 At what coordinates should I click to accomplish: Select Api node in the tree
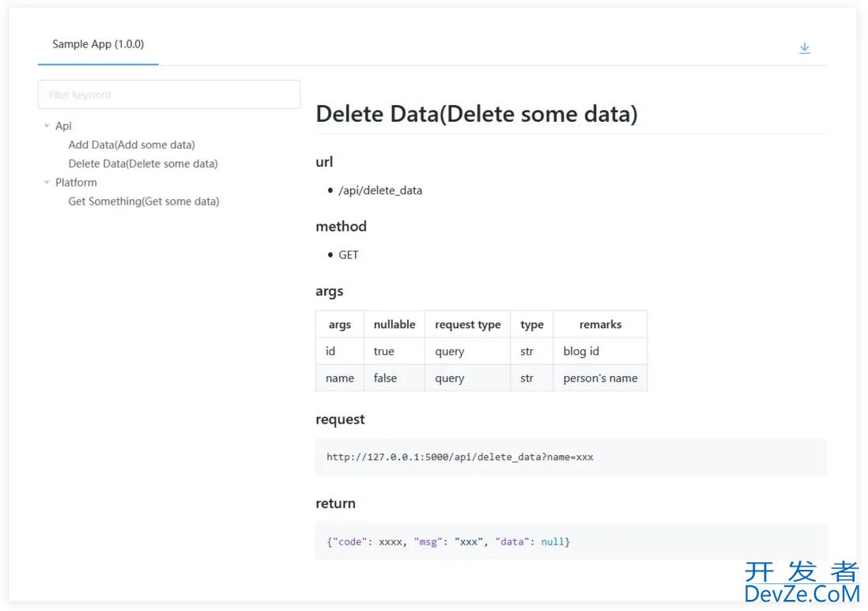coord(64,126)
